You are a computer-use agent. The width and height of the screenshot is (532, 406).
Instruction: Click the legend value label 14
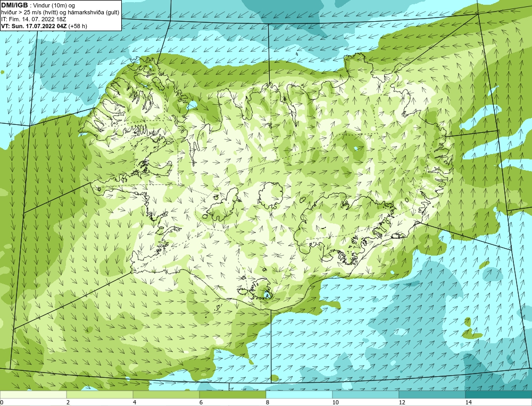tap(468, 402)
